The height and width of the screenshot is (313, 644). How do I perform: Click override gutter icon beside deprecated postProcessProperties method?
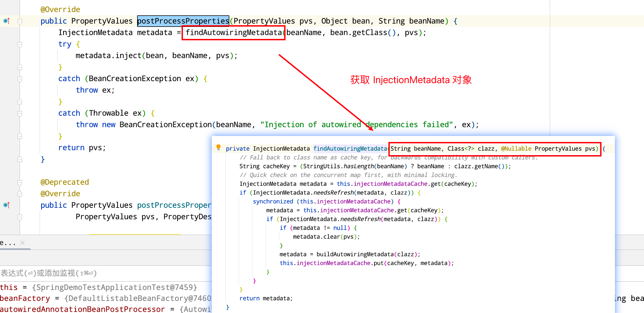7,205
